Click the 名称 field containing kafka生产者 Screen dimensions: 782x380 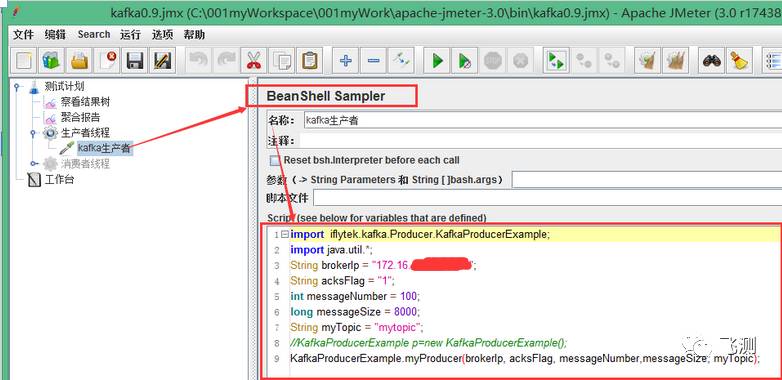pyautogui.click(x=542, y=120)
